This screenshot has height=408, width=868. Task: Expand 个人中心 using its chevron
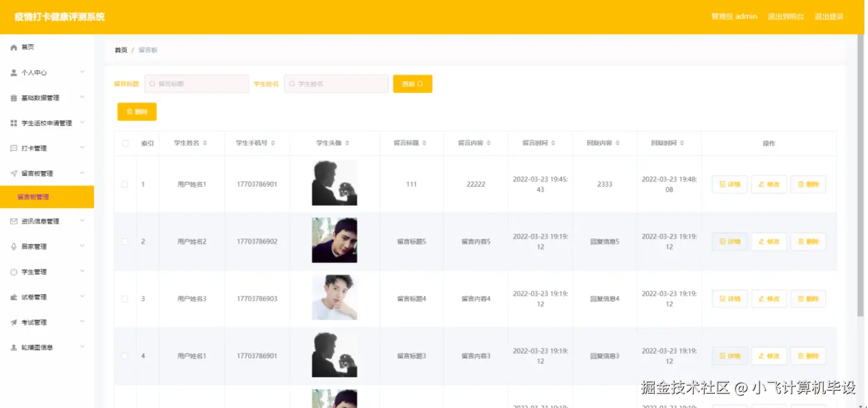[x=82, y=72]
